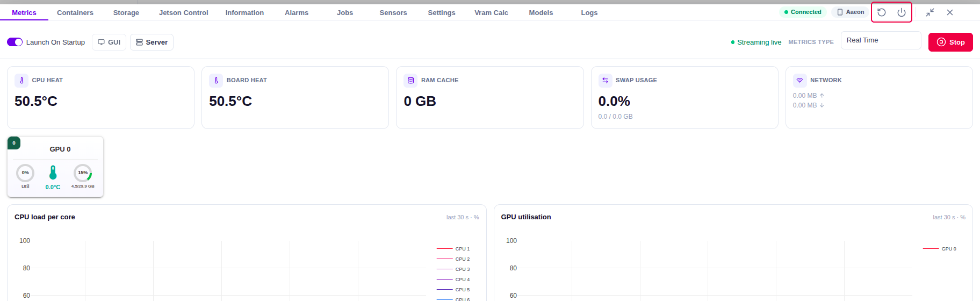Click the restart (circular arrow) icon
Image resolution: width=980 pixels, height=301 pixels.
(x=882, y=12)
